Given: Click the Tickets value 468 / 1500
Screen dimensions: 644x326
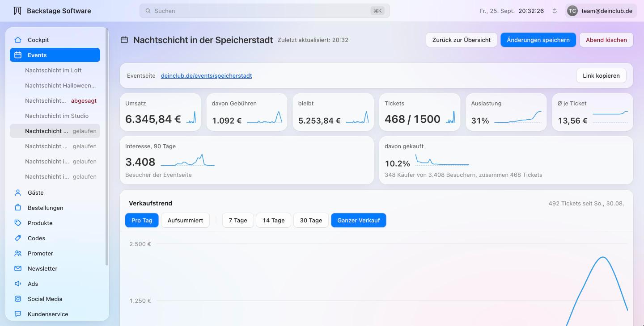Looking at the screenshot, I should pyautogui.click(x=412, y=119).
